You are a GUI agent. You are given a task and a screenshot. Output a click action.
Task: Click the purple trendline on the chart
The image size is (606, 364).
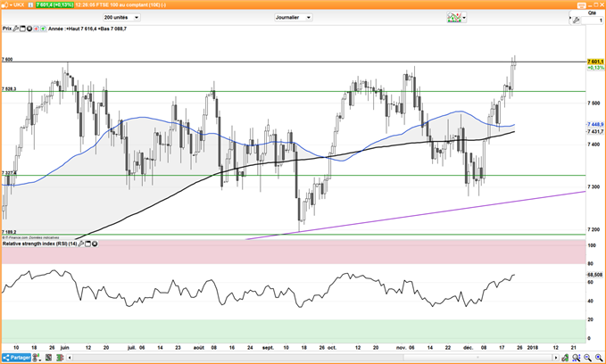[416, 215]
